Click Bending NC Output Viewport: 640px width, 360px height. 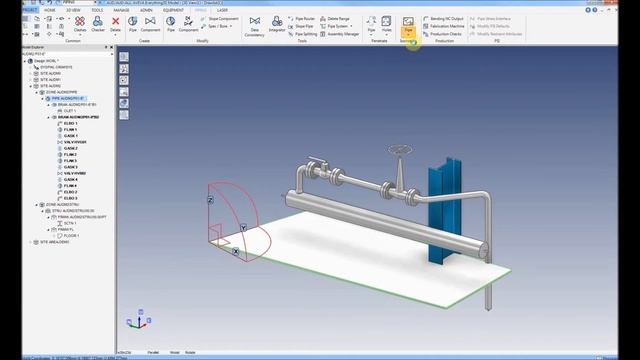click(443, 19)
